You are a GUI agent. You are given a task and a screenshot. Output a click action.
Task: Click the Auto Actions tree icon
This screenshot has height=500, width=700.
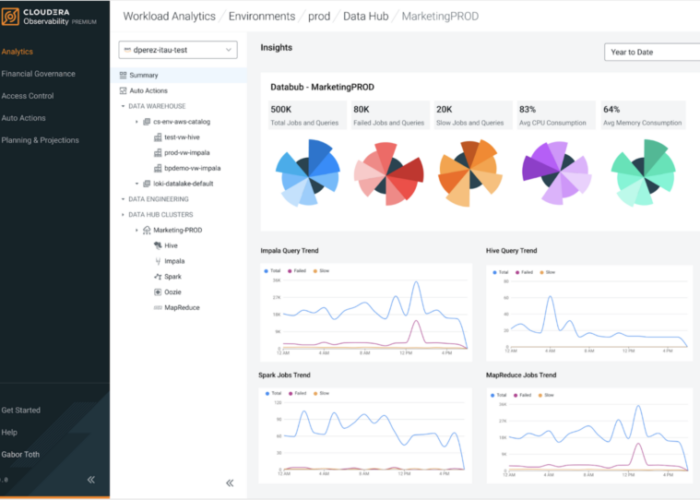point(123,91)
